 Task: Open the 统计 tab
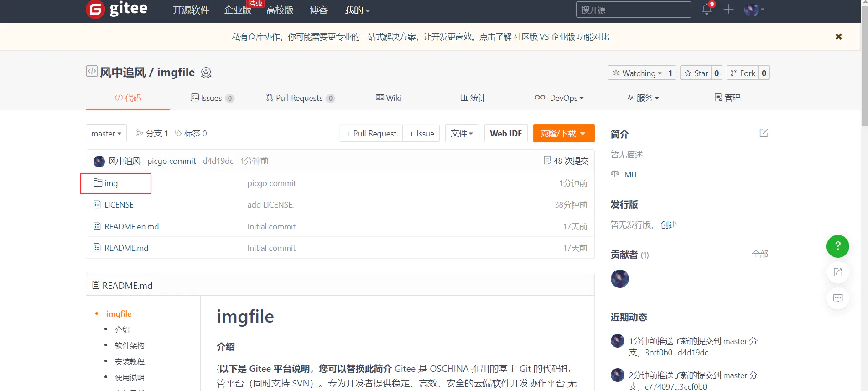click(473, 98)
